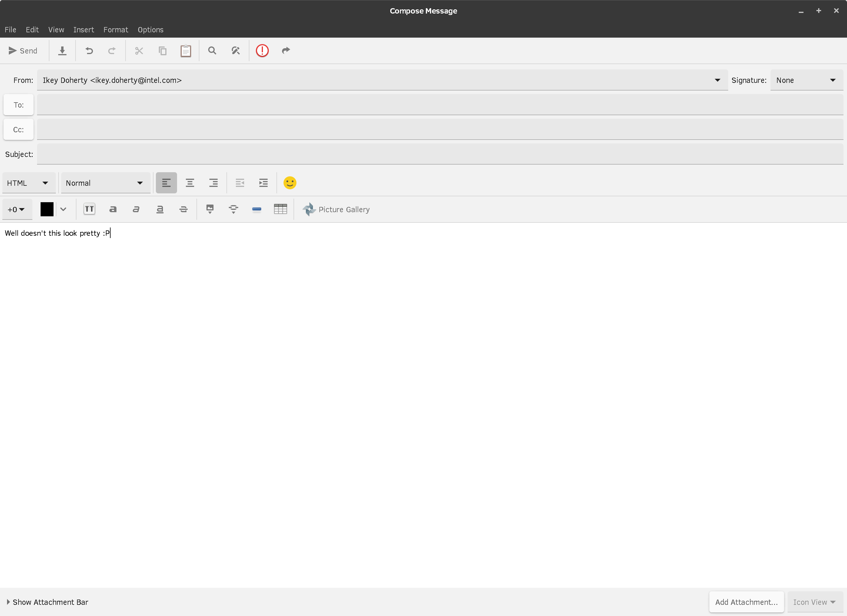Decrease indent of the paragraph
Image resolution: width=847 pixels, height=616 pixels.
coord(240,183)
